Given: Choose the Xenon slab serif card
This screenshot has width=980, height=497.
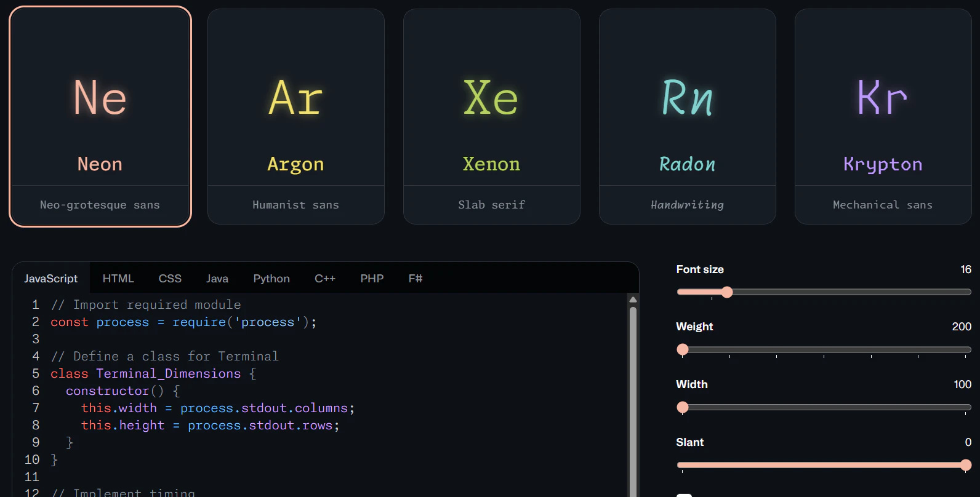Looking at the screenshot, I should pyautogui.click(x=492, y=117).
